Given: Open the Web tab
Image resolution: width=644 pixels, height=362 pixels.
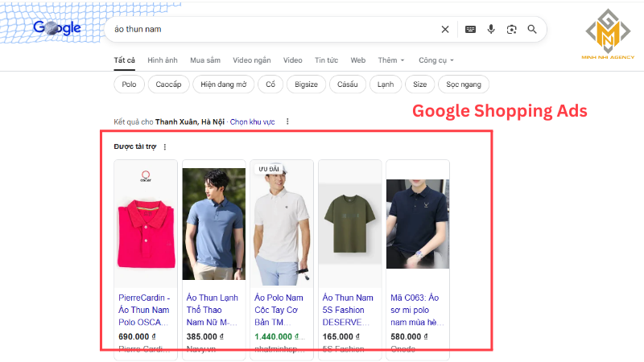Looking at the screenshot, I should coord(358,60).
